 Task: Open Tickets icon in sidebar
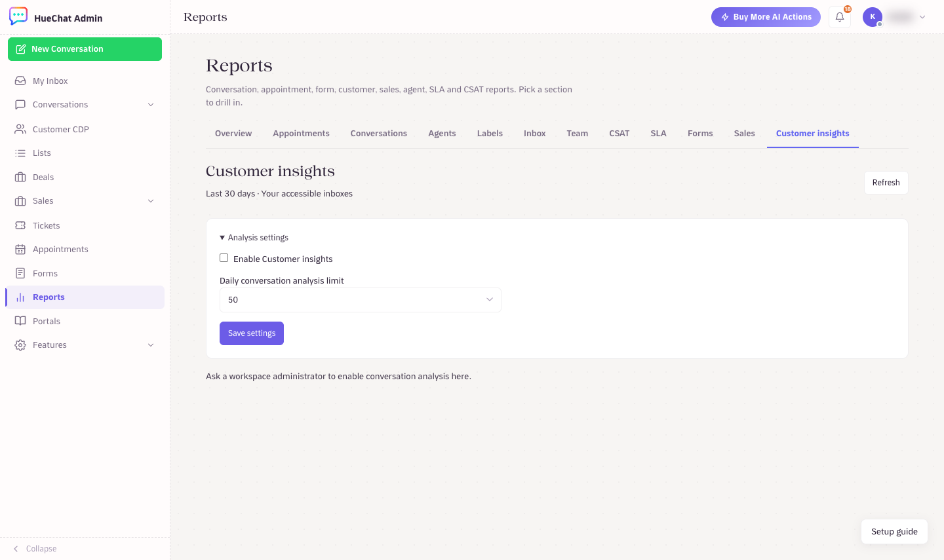click(20, 225)
